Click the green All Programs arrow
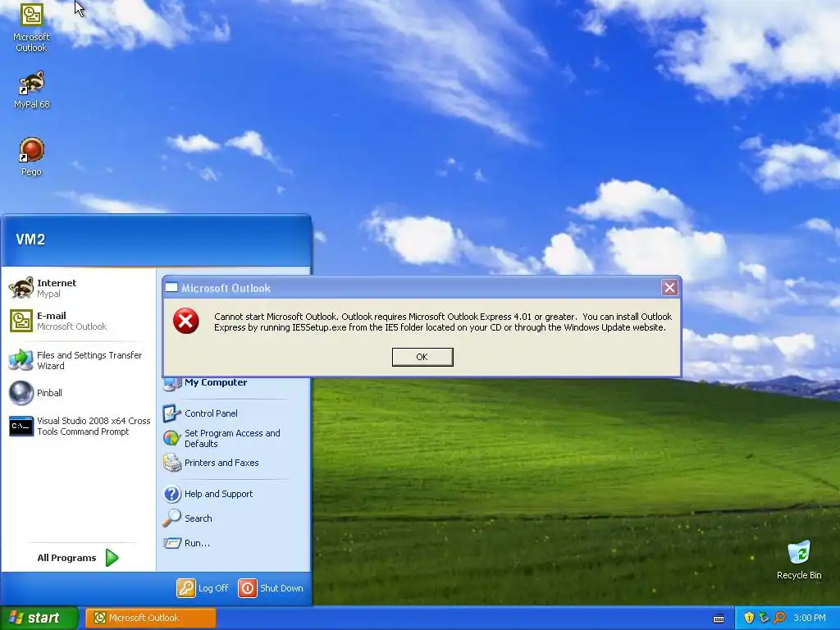This screenshot has height=630, width=840. tap(112, 558)
